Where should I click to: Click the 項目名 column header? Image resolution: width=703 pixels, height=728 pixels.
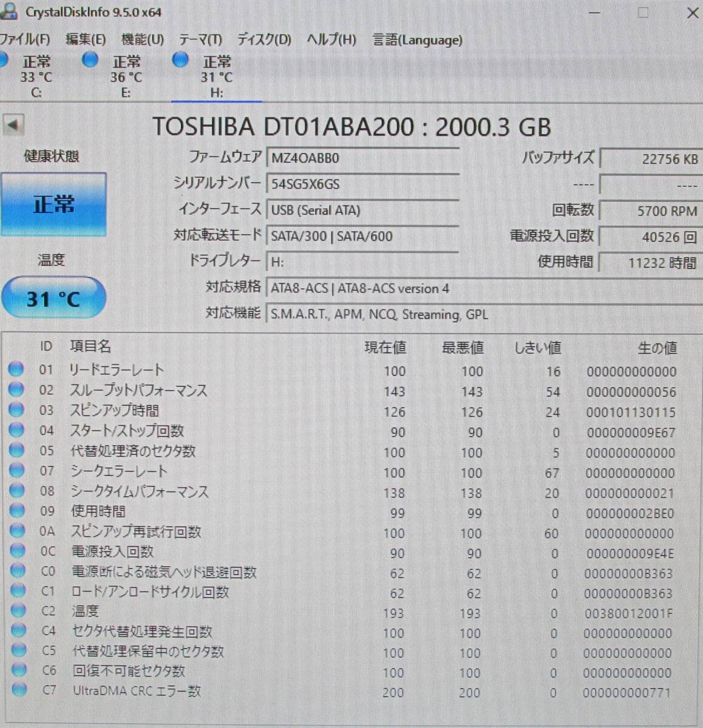[90, 346]
